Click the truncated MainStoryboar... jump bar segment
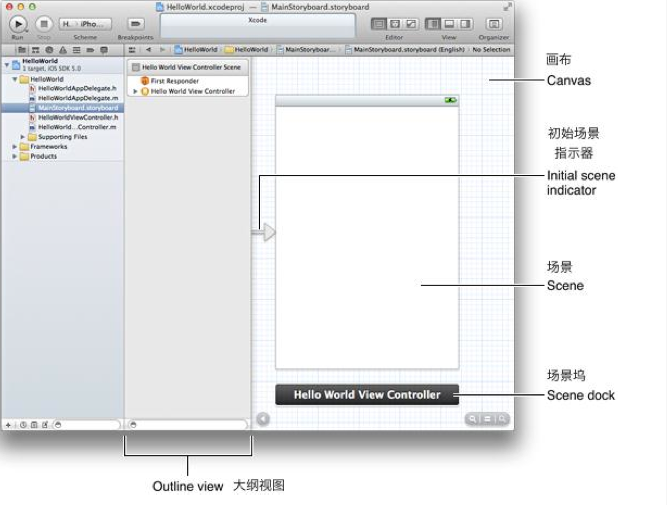The width and height of the screenshot is (667, 505). 304,50
